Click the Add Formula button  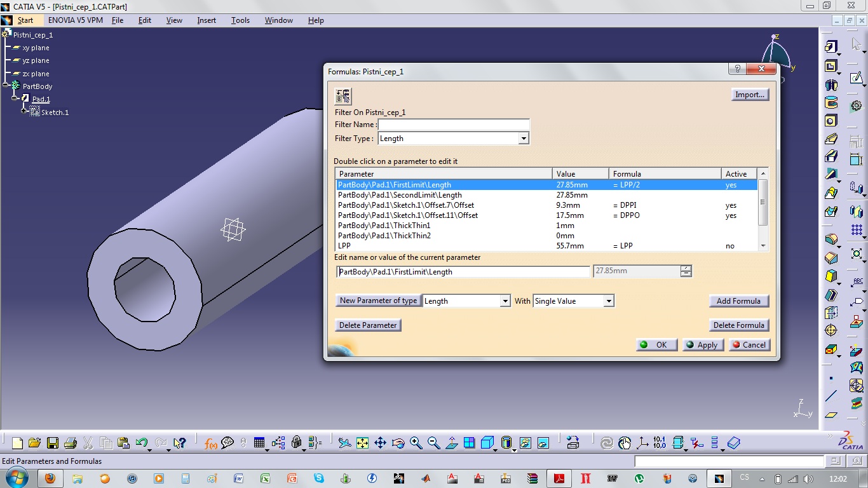pyautogui.click(x=738, y=301)
